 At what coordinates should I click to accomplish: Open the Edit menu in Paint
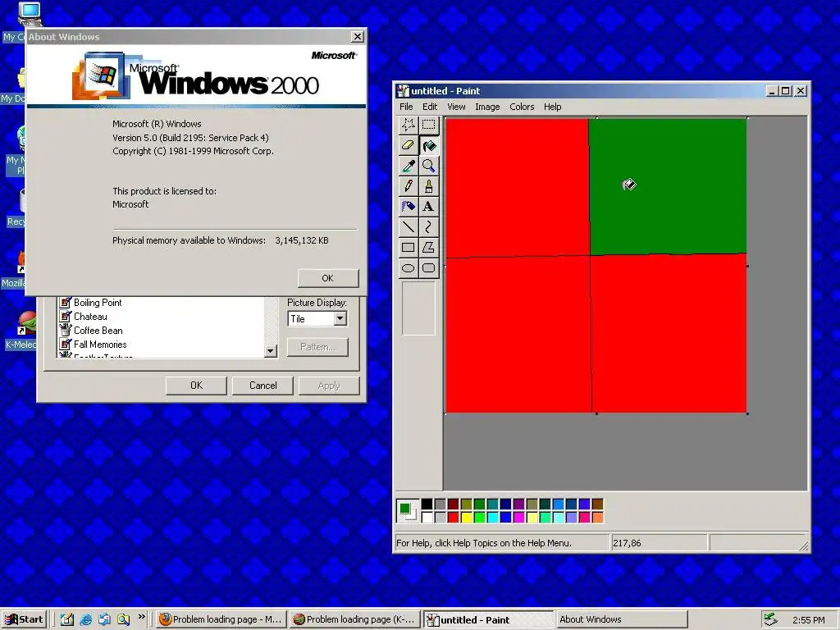tap(430, 107)
